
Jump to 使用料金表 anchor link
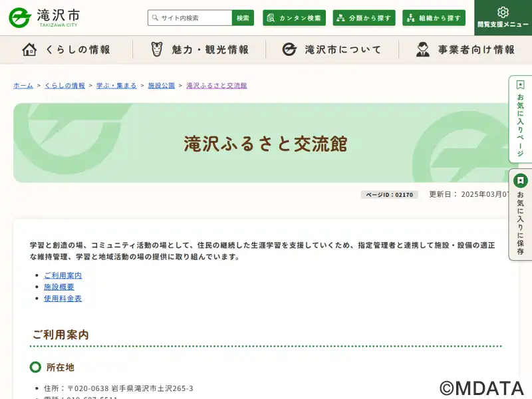pyautogui.click(x=63, y=299)
